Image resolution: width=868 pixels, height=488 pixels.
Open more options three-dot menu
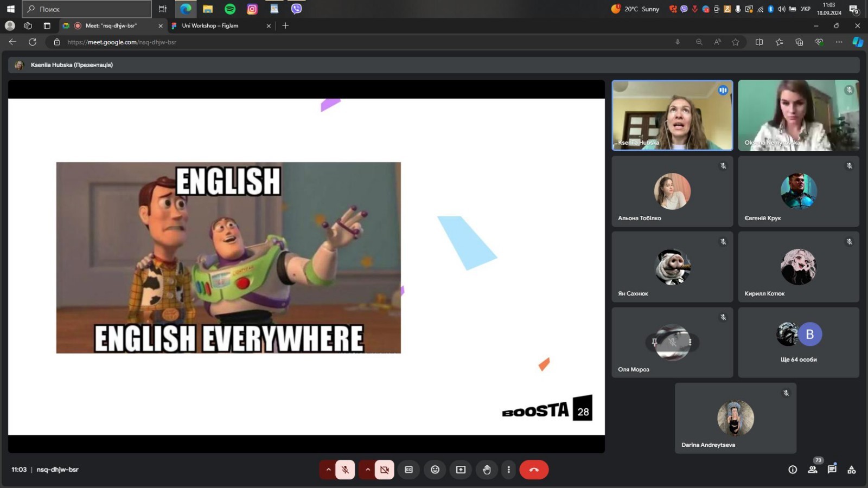click(x=508, y=470)
